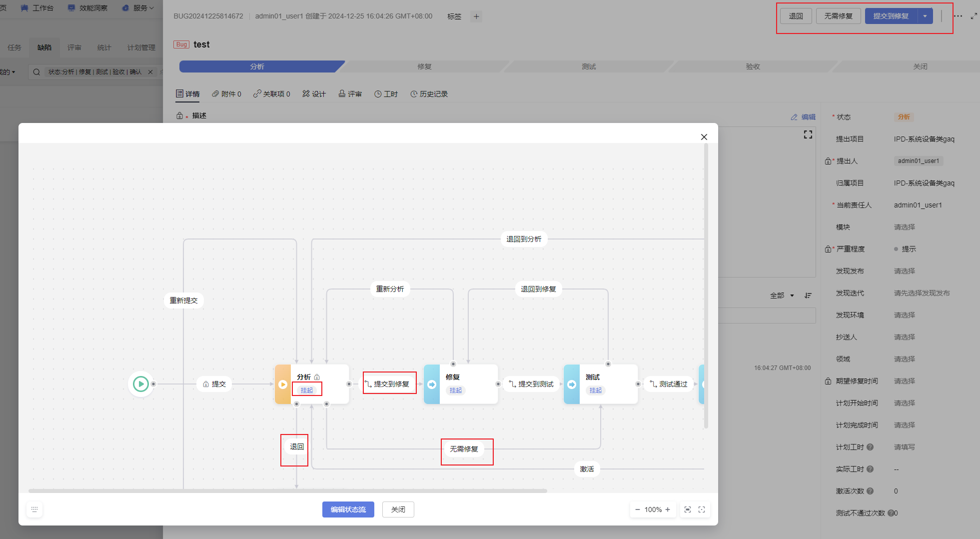The image size is (980, 539).
Task: Expand the 提交到修复 split-button dropdown arrow
Action: click(925, 16)
